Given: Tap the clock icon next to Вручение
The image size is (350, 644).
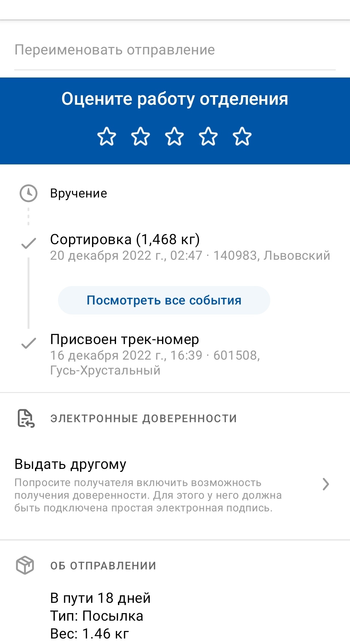Looking at the screenshot, I should (29, 194).
